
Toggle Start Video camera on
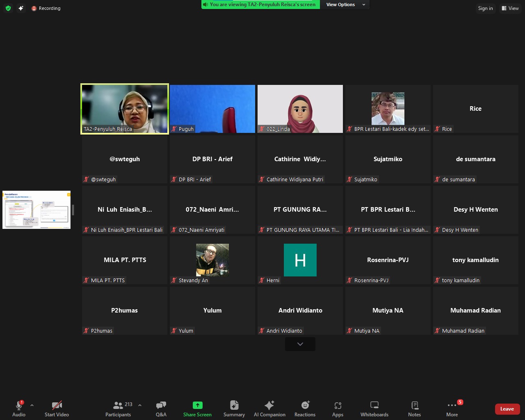57,409
